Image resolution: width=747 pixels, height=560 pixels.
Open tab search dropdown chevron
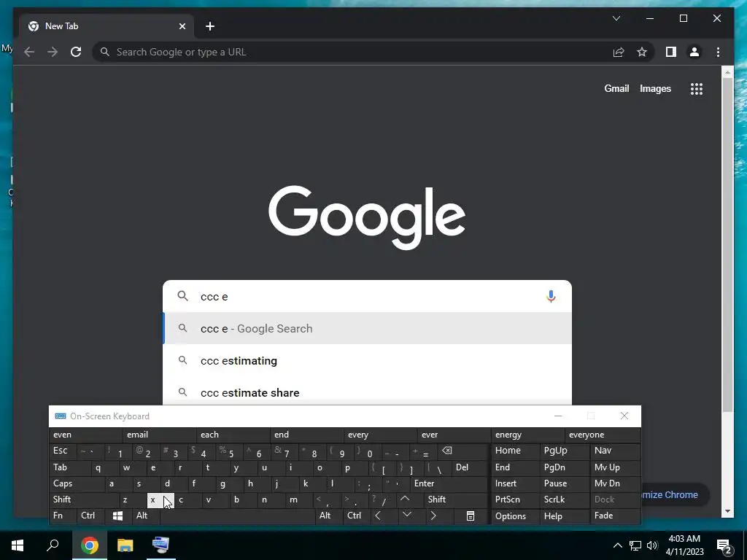[616, 18]
